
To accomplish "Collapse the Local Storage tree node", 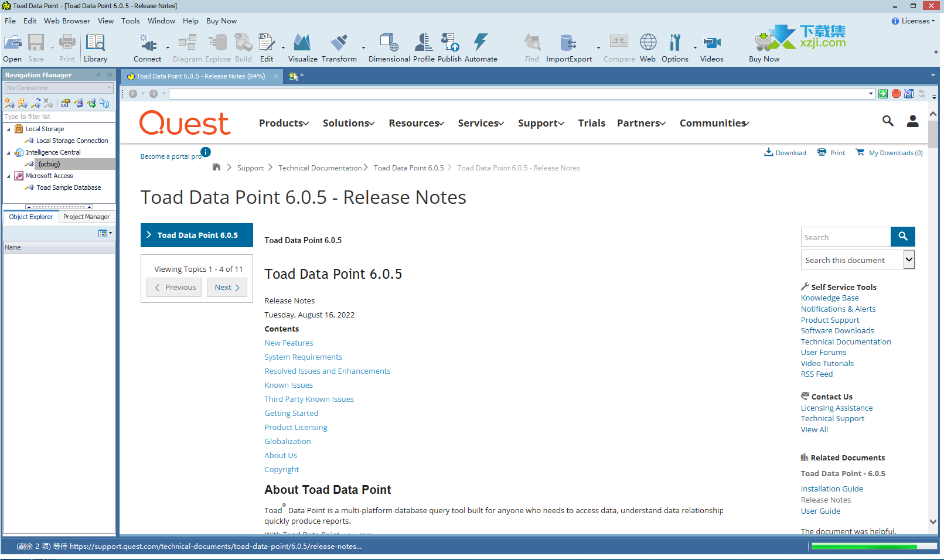I will (x=8, y=129).
